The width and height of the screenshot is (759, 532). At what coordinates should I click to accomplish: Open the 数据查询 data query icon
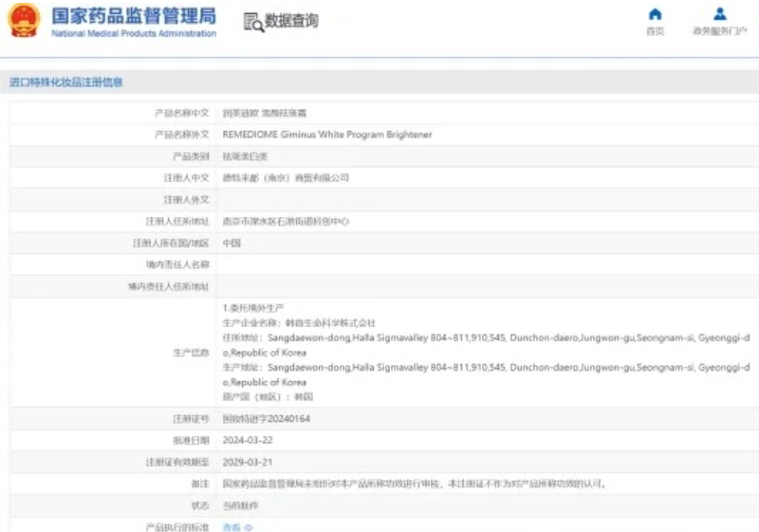pos(253,22)
